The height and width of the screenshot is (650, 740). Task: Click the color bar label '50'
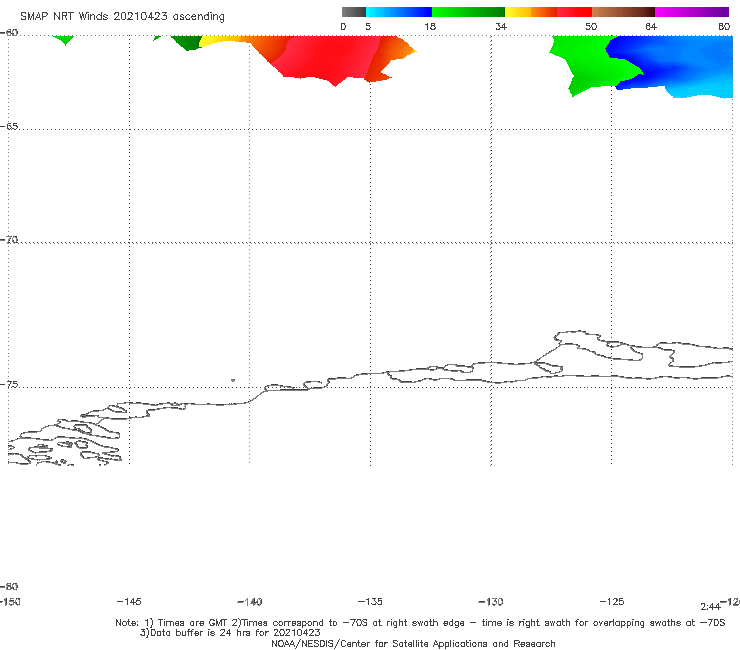(591, 26)
